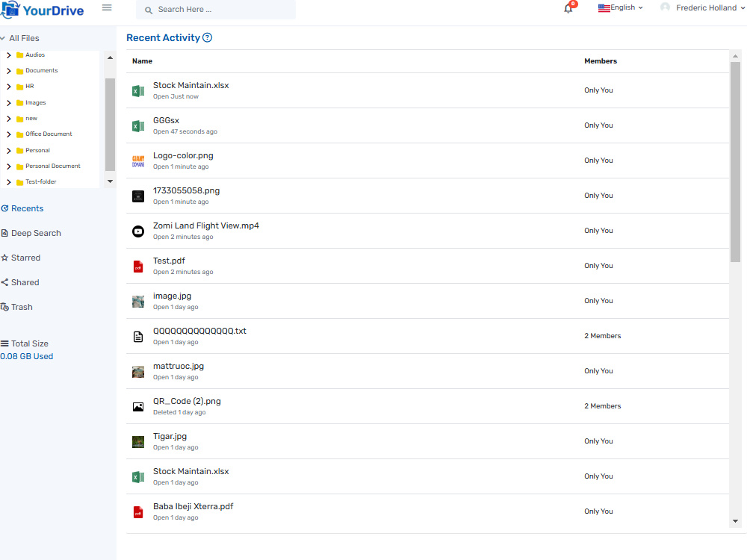Viewport: 747px width, 560px height.
Task: Click the Name column header
Action: coord(142,61)
